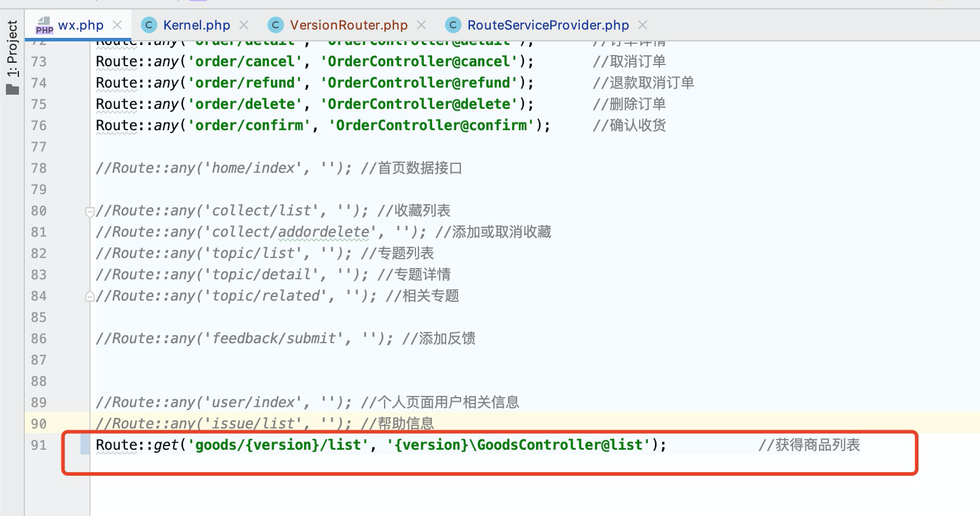The width and height of the screenshot is (980, 516).
Task: Click the commented collect/list route line
Action: point(273,211)
